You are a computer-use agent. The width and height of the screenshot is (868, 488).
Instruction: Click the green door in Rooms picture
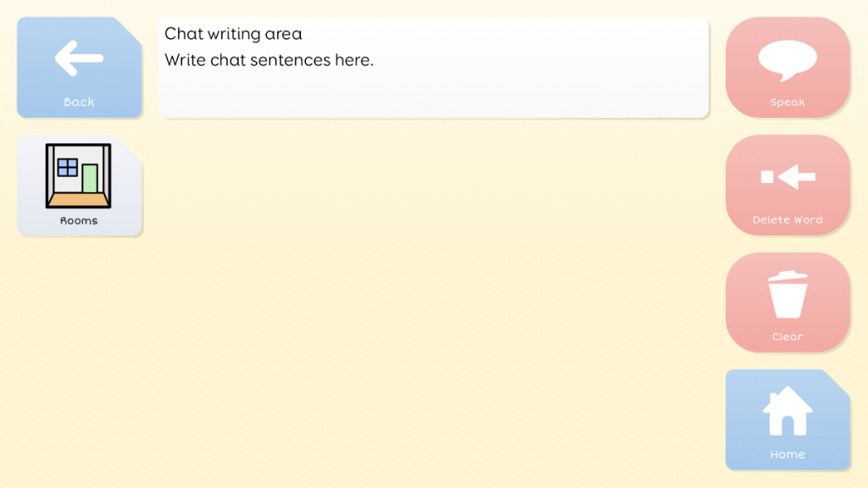(90, 179)
